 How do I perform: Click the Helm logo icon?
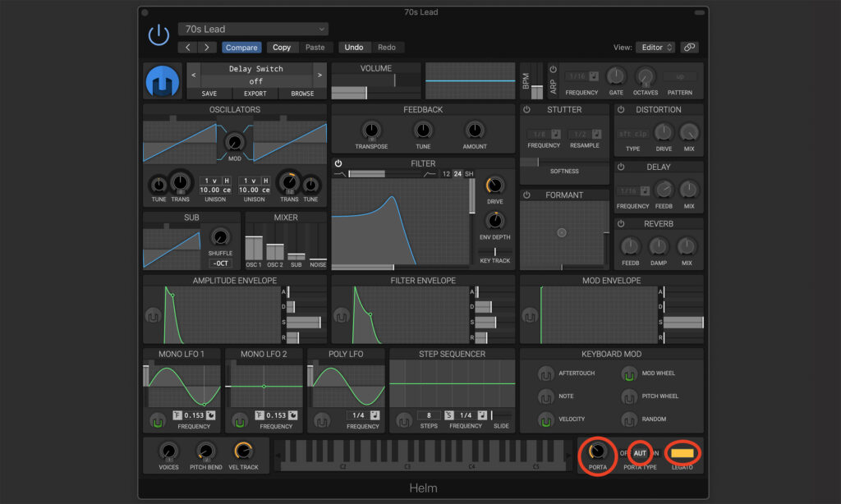(x=163, y=81)
